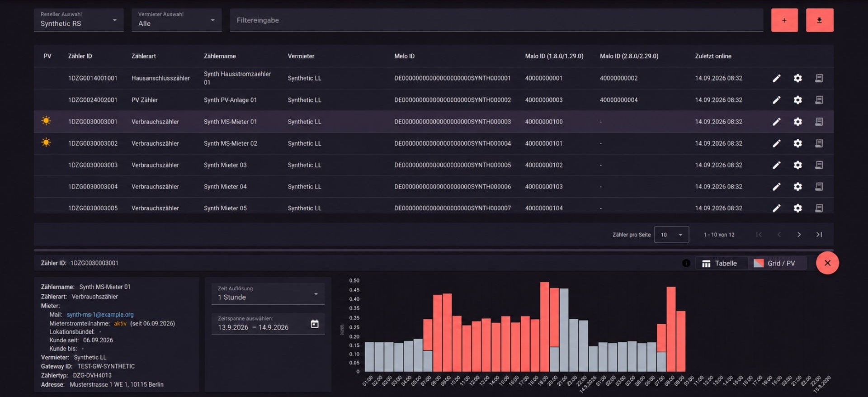Screen dimensions: 868x397
Task: Toggle the Grid / PV chart view
Action: click(777, 264)
